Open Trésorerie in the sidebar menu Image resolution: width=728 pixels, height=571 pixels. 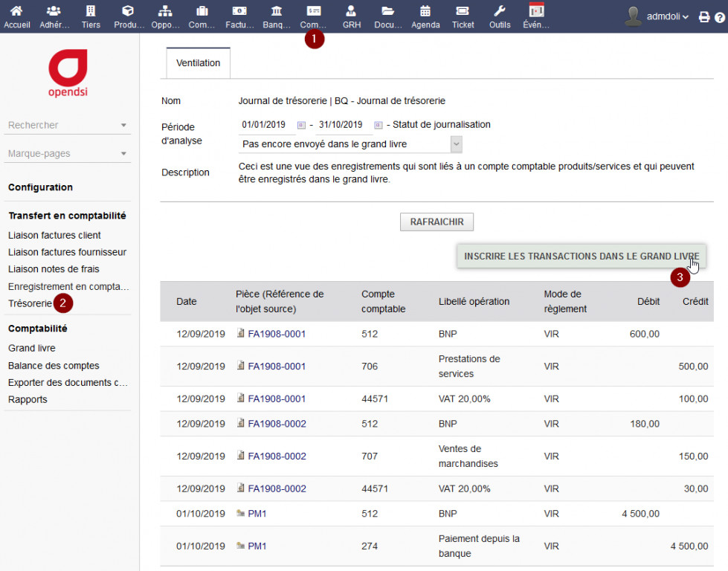(x=30, y=303)
